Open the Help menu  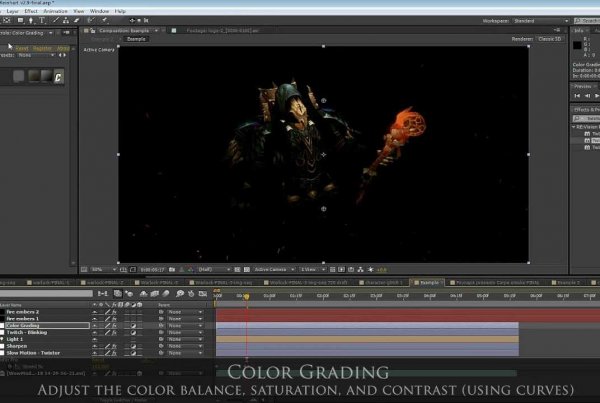(x=120, y=11)
